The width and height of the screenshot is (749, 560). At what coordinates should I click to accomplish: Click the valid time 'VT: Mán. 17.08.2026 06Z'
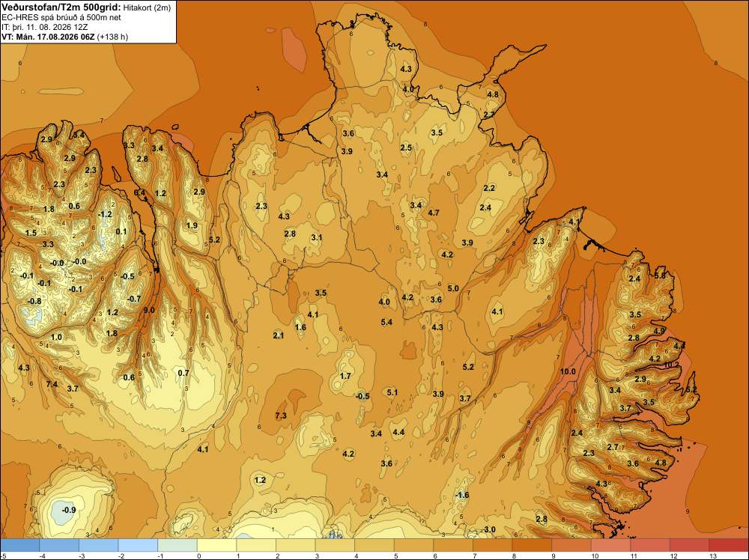(48, 37)
